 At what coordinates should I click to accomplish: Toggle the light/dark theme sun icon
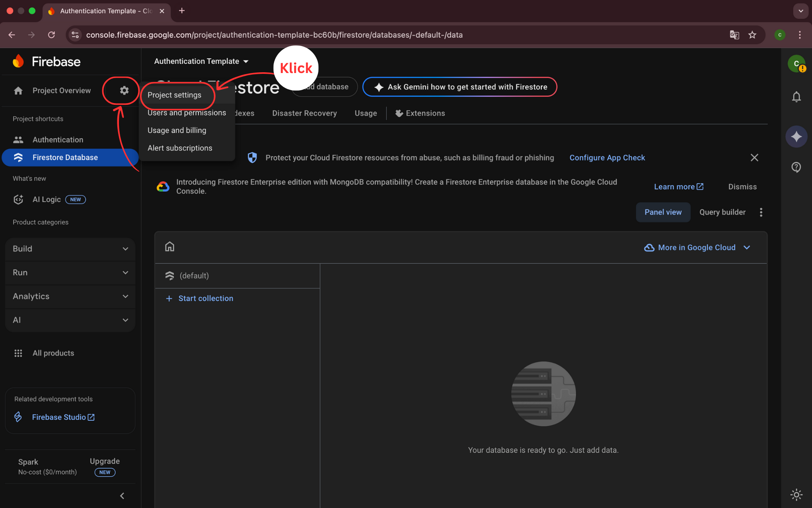pos(796,495)
